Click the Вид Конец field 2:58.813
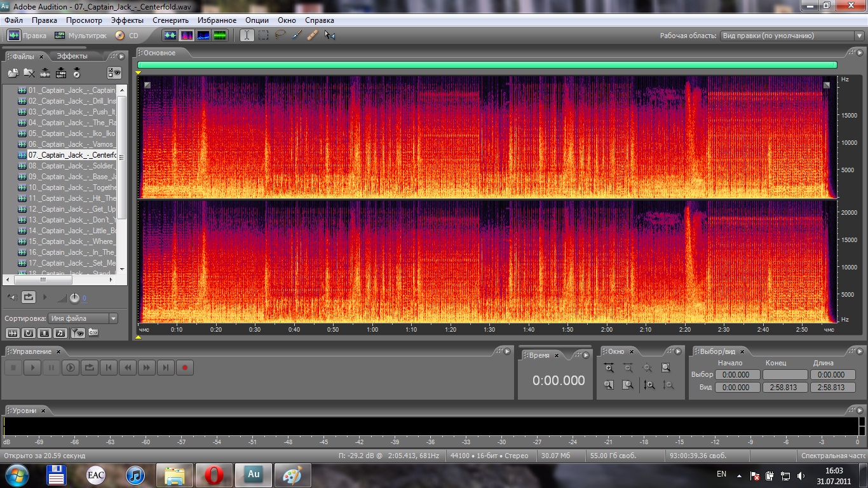This screenshot has height=488, width=868. 785,387
